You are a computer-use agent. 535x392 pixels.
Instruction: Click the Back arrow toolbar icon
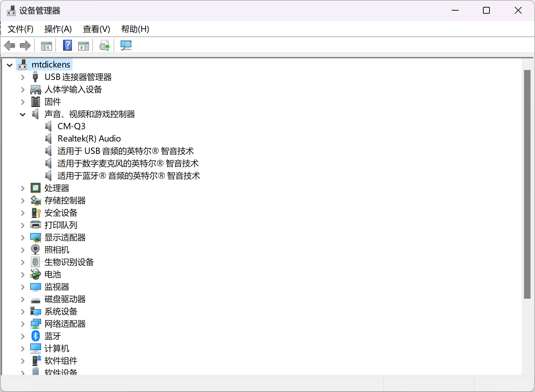(10, 46)
